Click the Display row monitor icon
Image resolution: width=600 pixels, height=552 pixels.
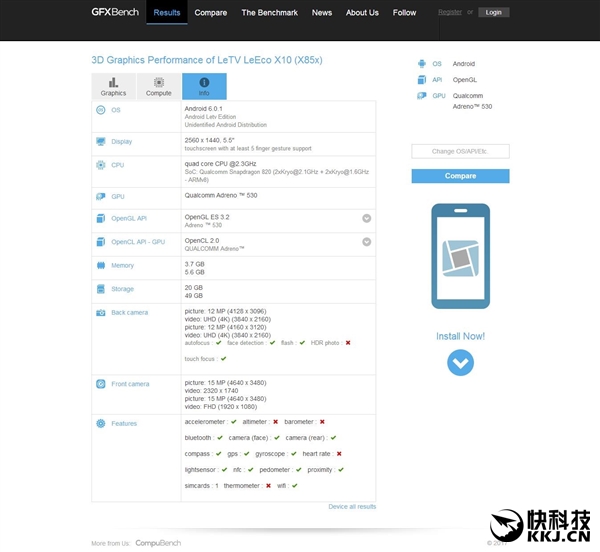coord(101,142)
